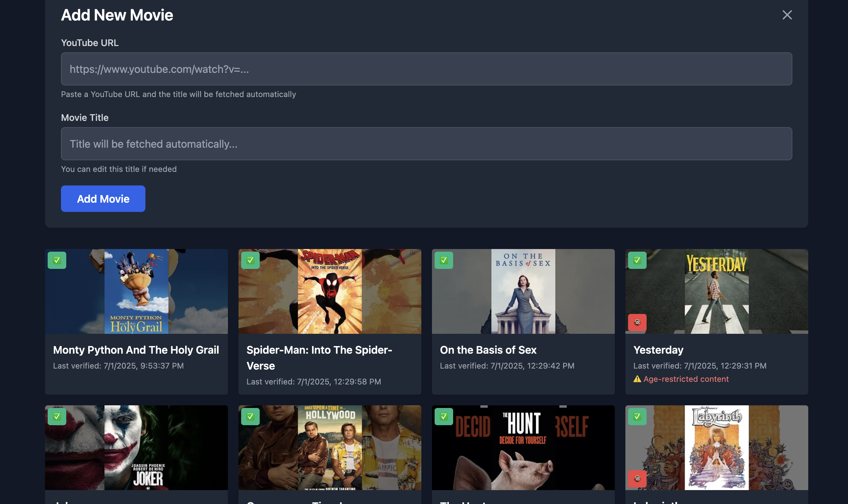
Task: Click the Monty Python And The Holy Grail title
Action: tap(136, 350)
